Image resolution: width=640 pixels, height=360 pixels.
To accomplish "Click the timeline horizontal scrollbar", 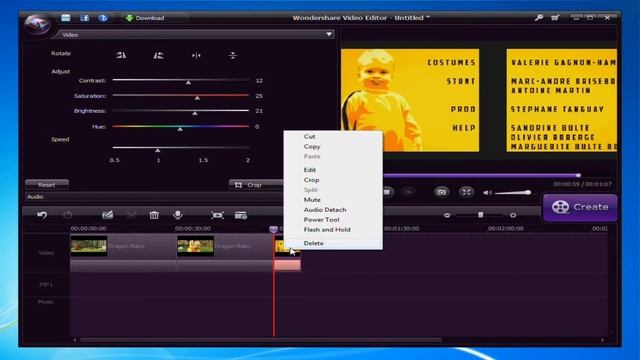I will pos(261,340).
